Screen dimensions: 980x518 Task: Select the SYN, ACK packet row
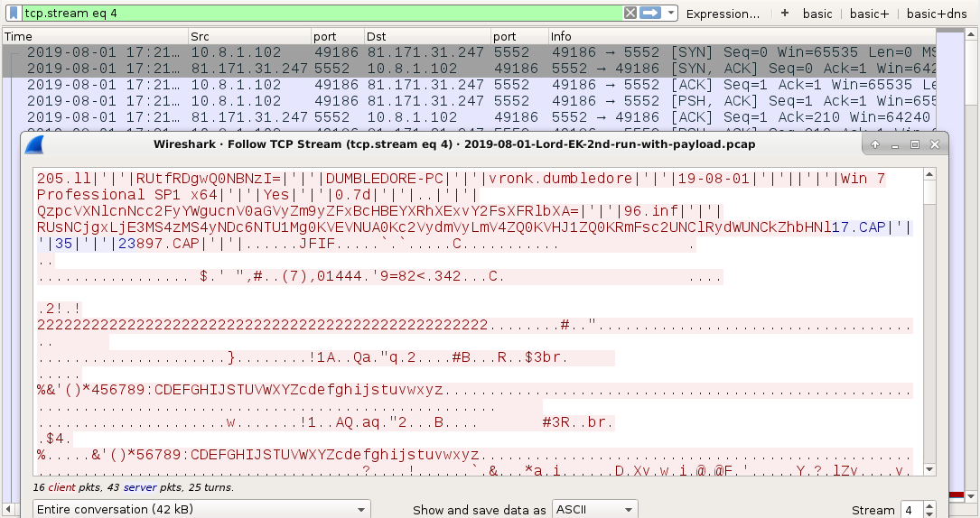469,69
